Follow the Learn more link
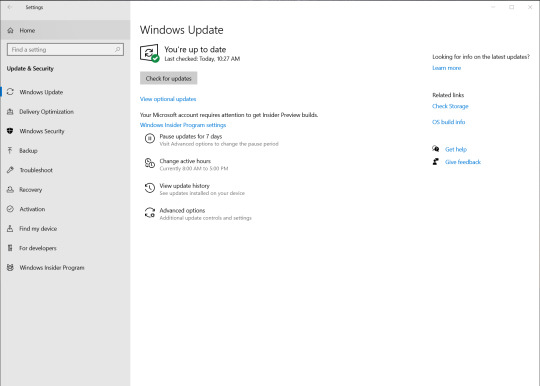 (446, 68)
